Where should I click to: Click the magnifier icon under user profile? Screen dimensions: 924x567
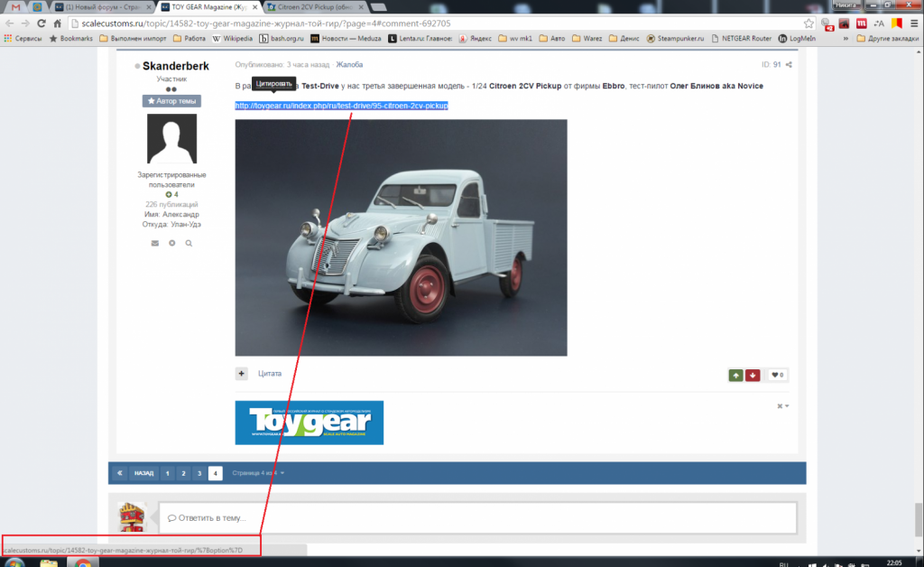tap(189, 243)
